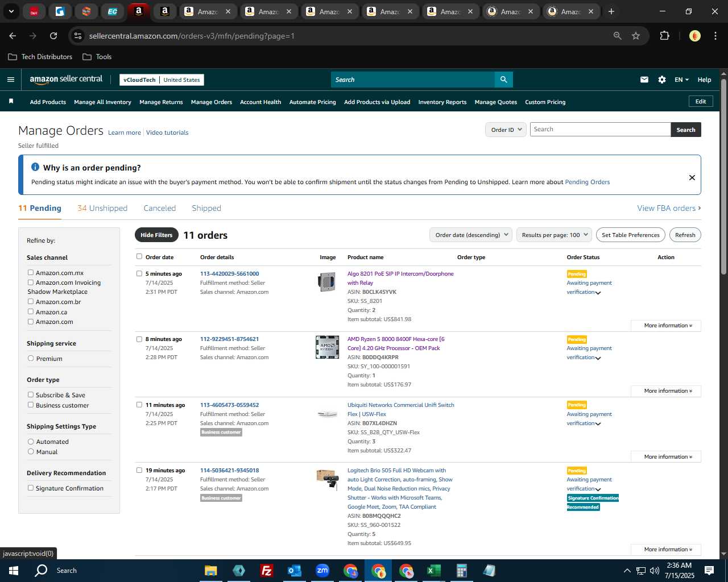The height and width of the screenshot is (582, 728).
Task: Switch to the Canceled tab
Action: (160, 208)
